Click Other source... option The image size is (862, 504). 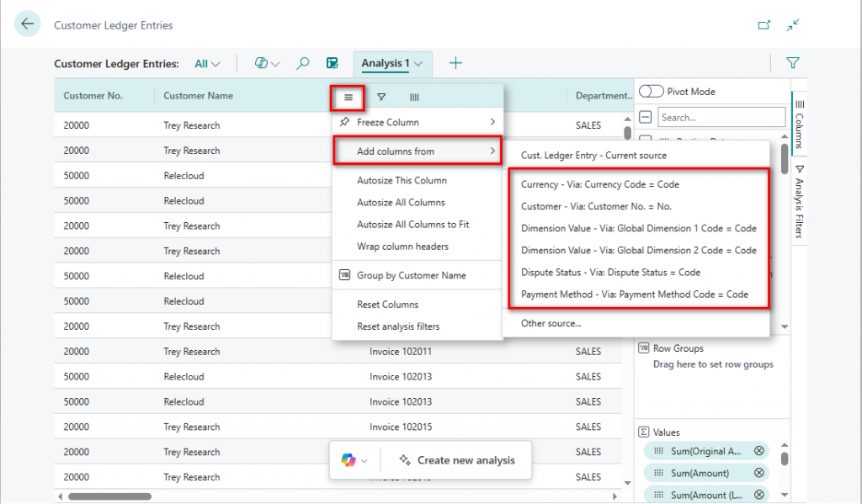tap(551, 323)
